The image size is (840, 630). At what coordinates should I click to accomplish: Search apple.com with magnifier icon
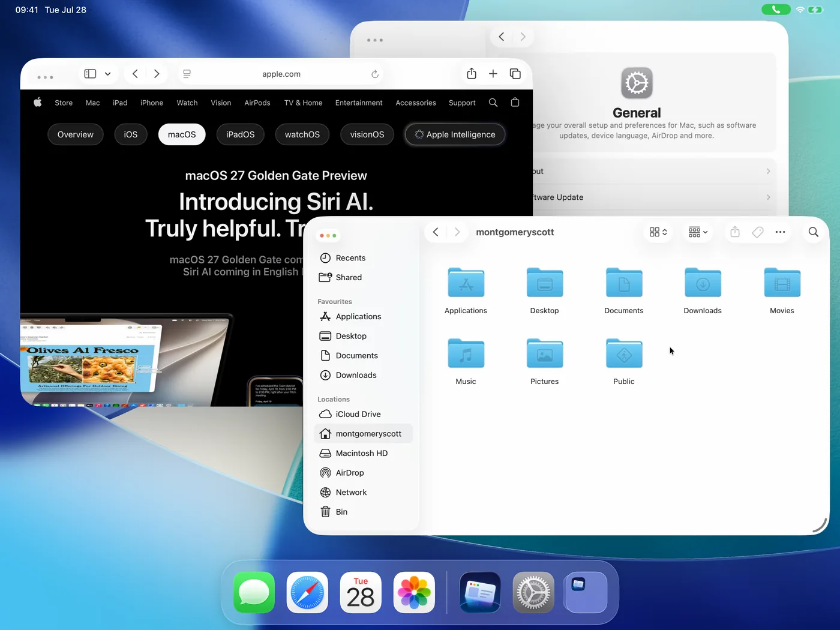tap(493, 103)
